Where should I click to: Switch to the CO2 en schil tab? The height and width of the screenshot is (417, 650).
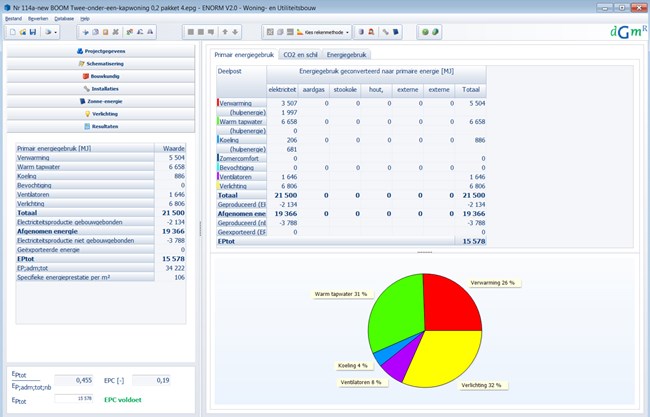pos(300,55)
